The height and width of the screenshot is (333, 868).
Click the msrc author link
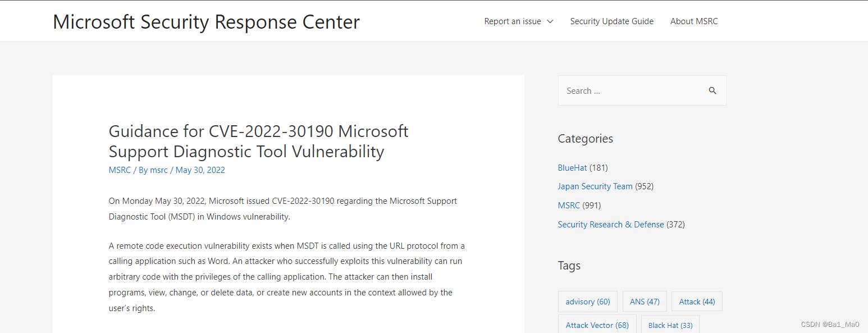pos(159,170)
